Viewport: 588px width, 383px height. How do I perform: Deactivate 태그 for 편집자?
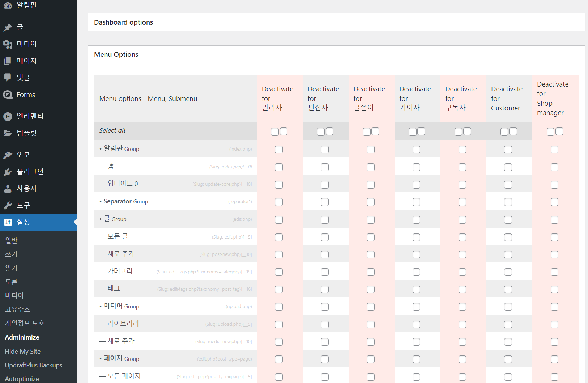pyautogui.click(x=325, y=289)
